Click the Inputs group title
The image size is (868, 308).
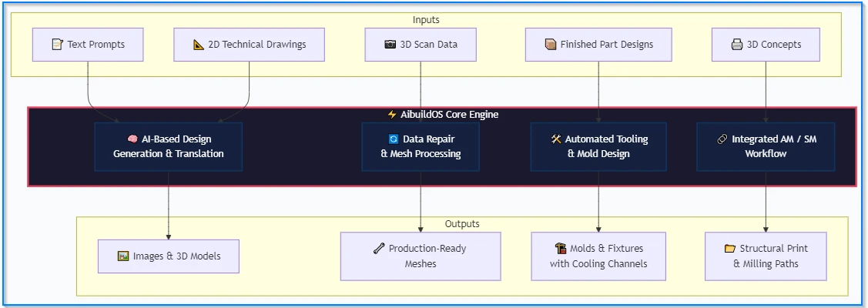426,20
